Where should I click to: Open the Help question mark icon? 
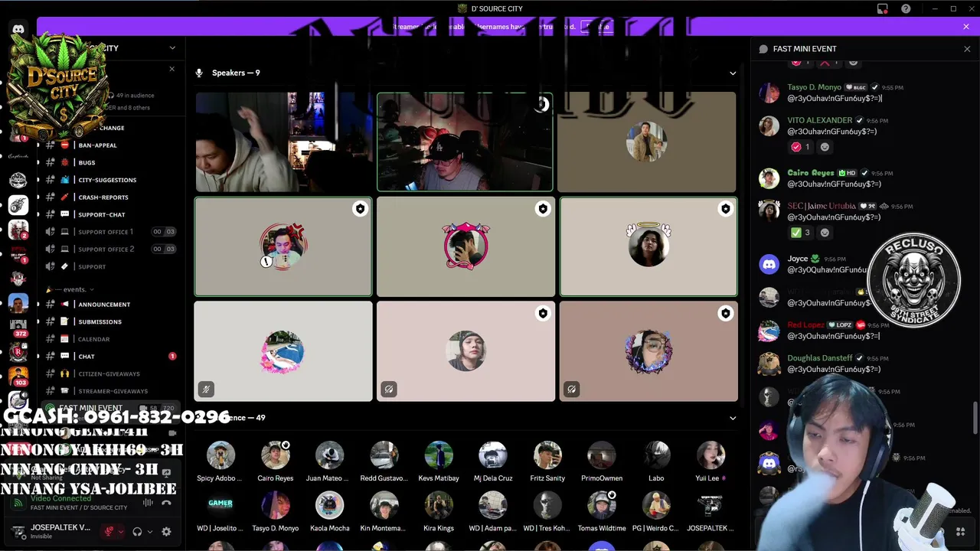coord(906,8)
